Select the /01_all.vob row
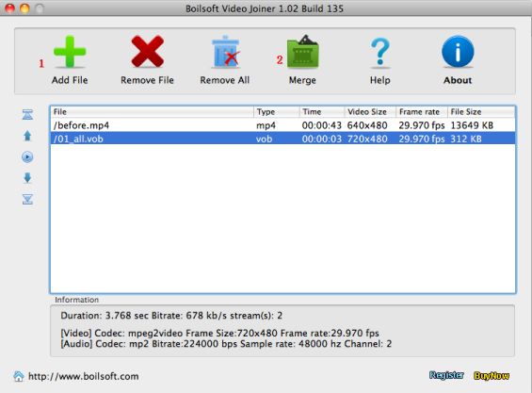 [x=282, y=139]
